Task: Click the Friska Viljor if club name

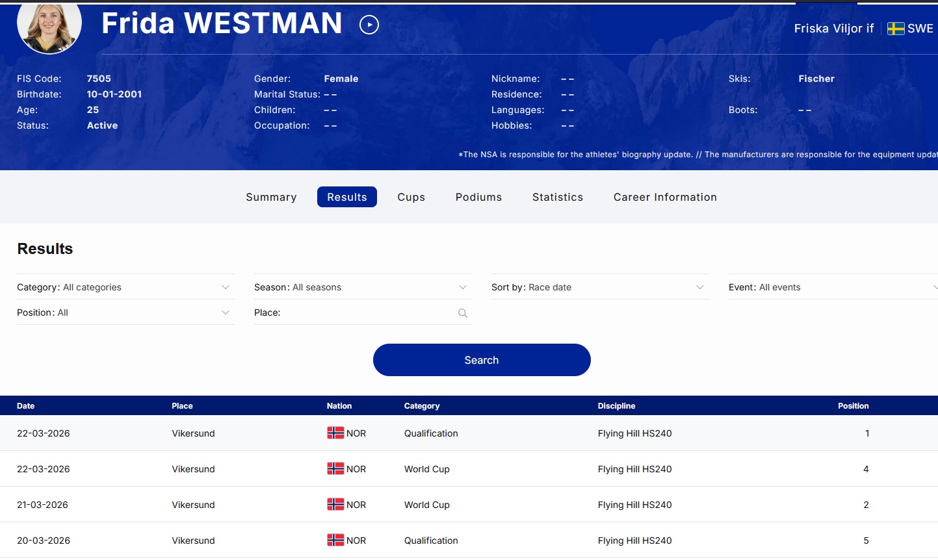Action: click(x=834, y=29)
